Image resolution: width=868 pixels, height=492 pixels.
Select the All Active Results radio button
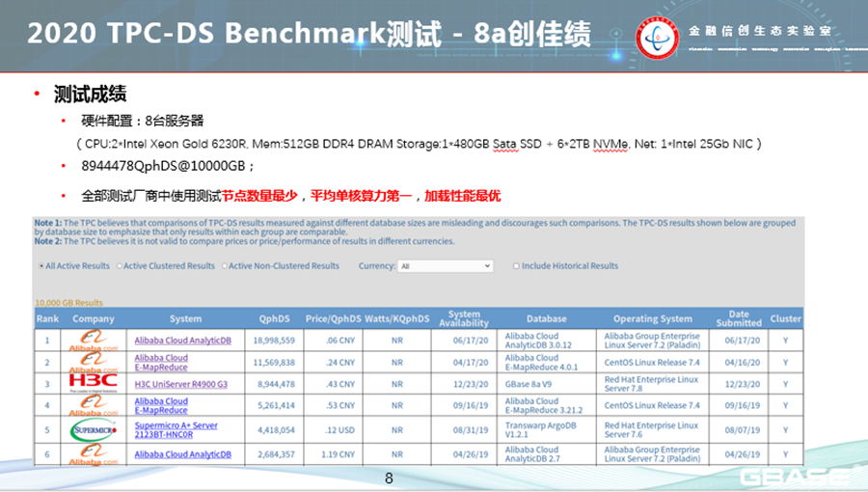(41, 266)
